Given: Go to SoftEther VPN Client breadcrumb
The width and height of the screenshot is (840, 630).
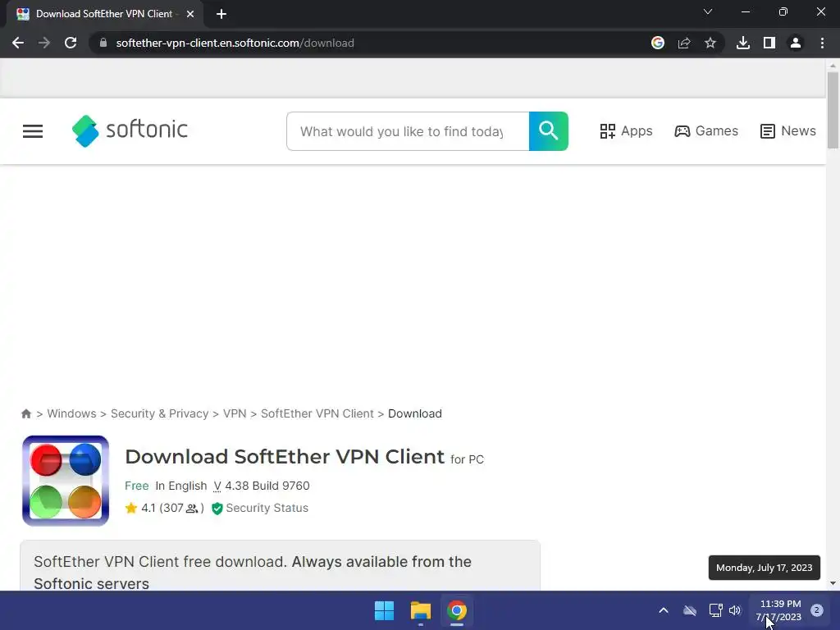Looking at the screenshot, I should pos(317,413).
